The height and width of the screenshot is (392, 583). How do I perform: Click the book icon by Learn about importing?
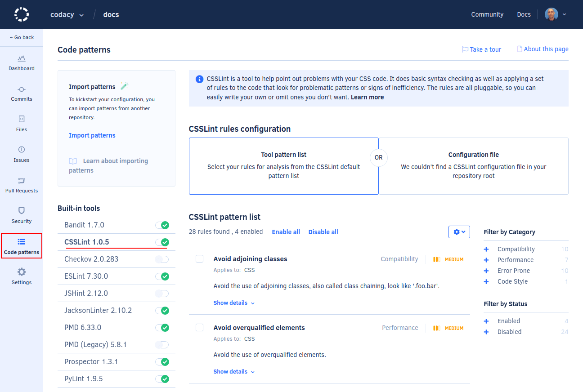point(73,161)
